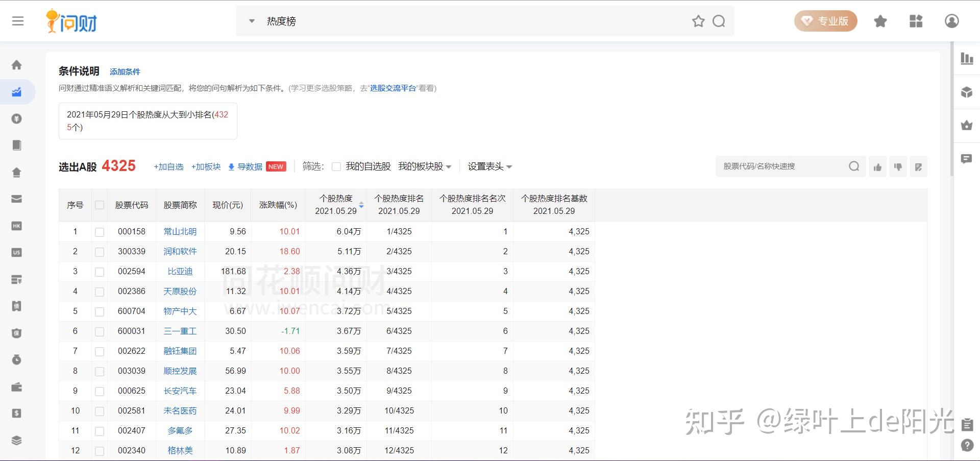The image size is (980, 461).
Task: Check the box for stock 000625
Action: click(100, 391)
